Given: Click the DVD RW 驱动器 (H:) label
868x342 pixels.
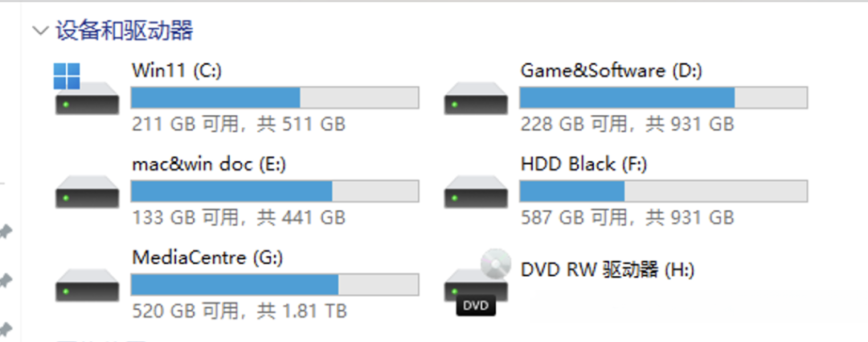Looking at the screenshot, I should (x=608, y=270).
